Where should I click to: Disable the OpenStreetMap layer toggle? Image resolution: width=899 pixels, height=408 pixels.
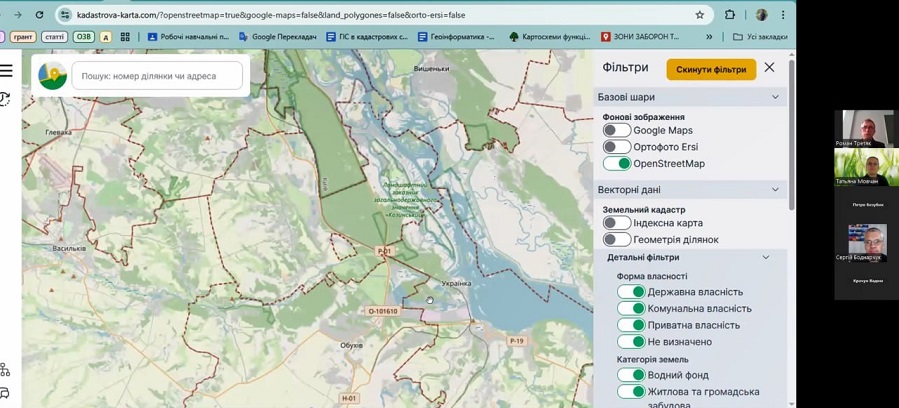(617, 164)
